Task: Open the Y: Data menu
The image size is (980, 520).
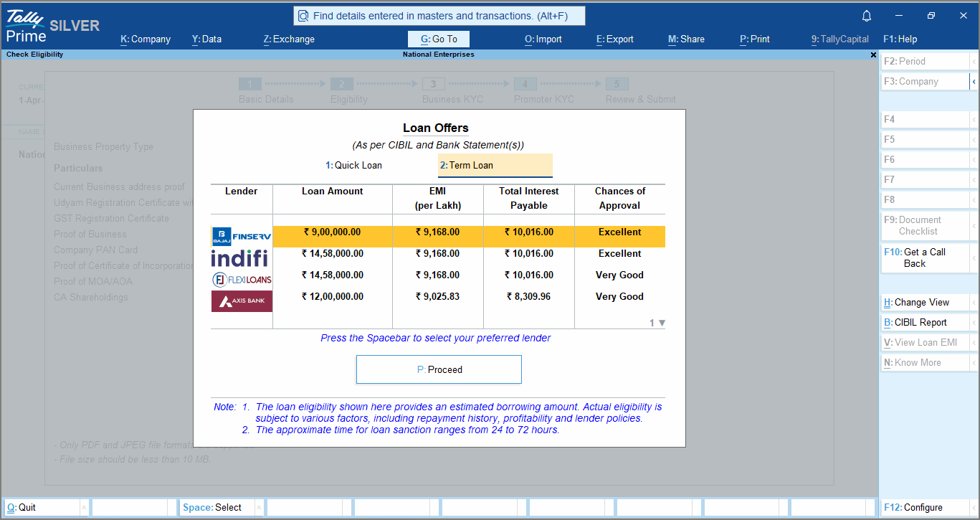Action: point(206,39)
